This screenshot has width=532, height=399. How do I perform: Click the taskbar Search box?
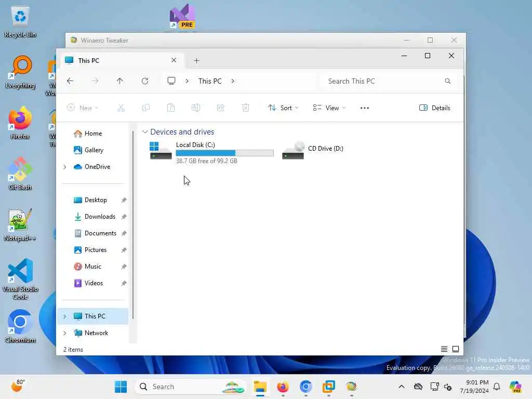coord(191,387)
